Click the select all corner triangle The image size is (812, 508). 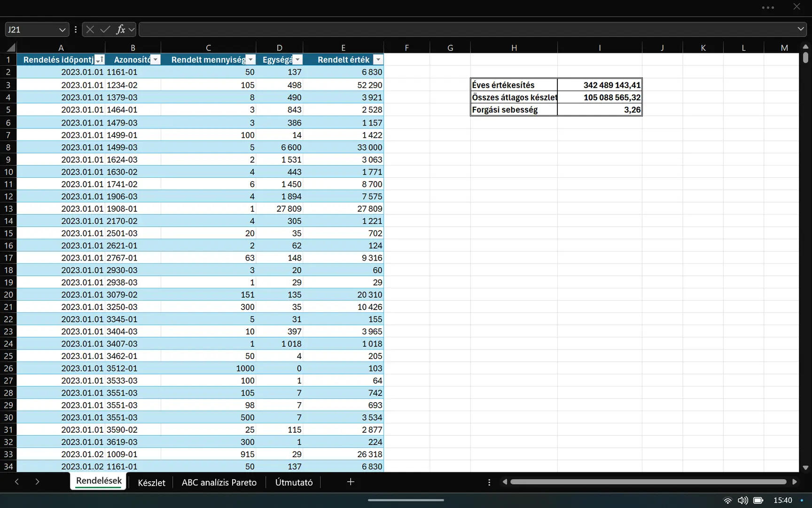pos(10,48)
